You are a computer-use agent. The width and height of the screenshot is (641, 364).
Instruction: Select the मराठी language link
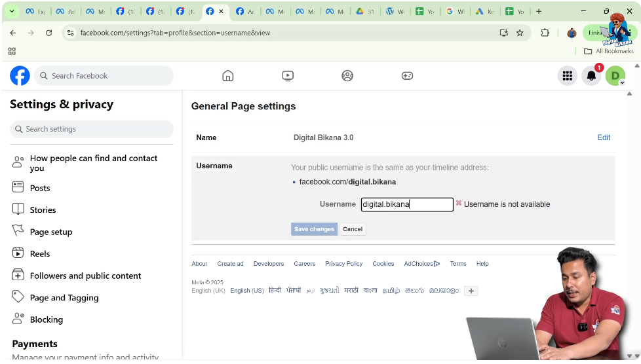(351, 291)
